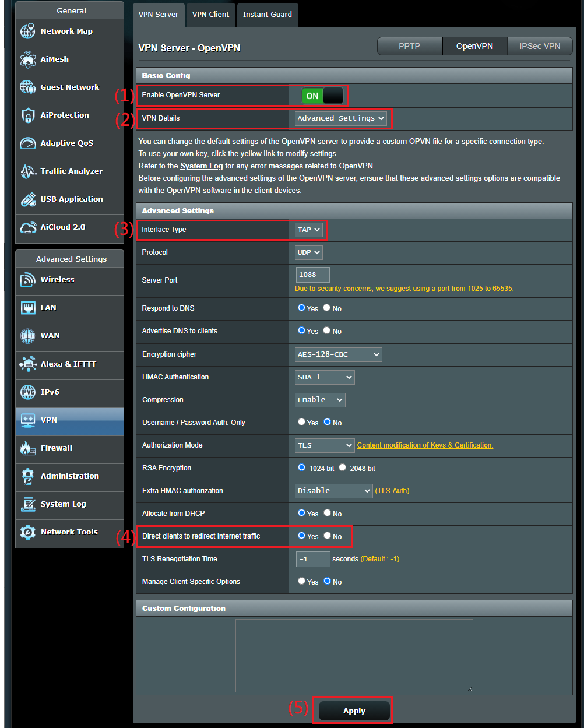The height and width of the screenshot is (728, 584).
Task: Switch to the VPN Client tab
Action: (210, 15)
